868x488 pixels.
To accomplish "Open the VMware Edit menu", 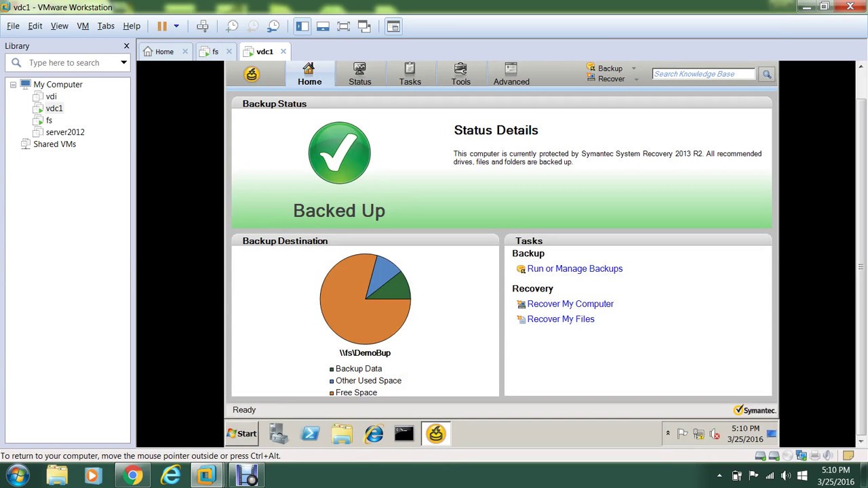I will pos(35,26).
